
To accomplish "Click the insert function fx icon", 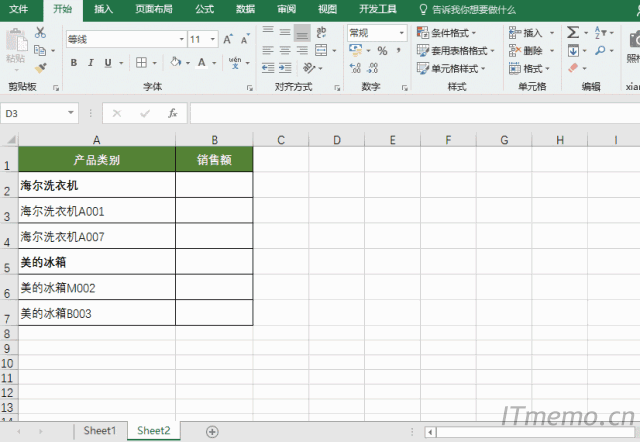I will coord(172,113).
